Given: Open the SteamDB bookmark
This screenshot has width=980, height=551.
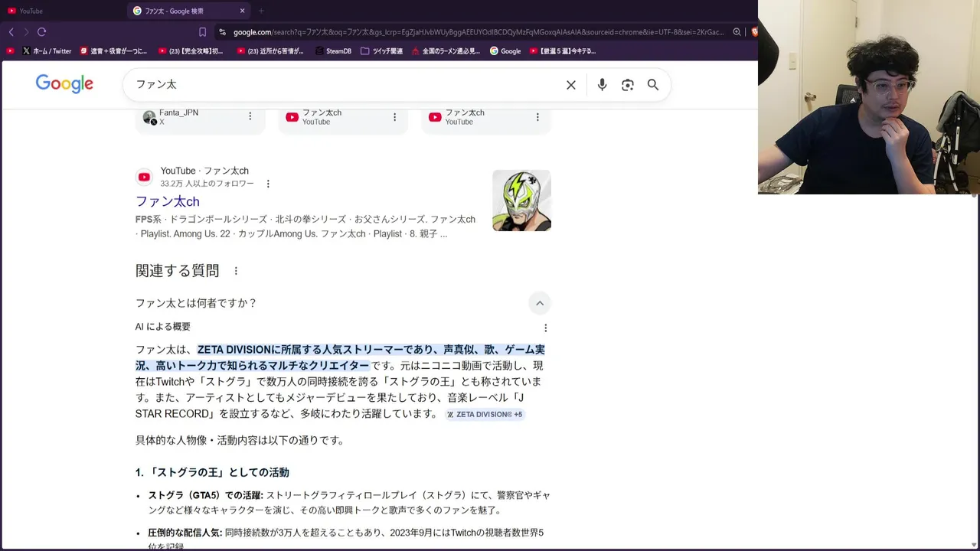Looking at the screenshot, I should (333, 51).
